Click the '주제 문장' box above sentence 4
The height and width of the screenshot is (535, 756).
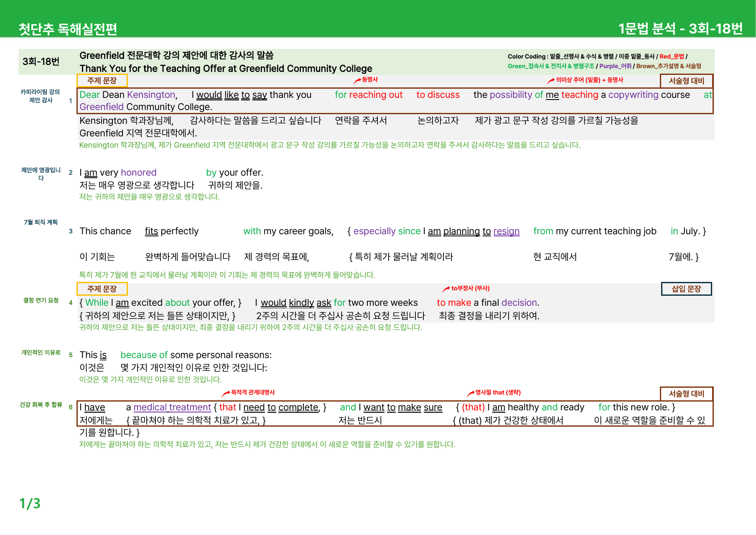[x=102, y=289]
